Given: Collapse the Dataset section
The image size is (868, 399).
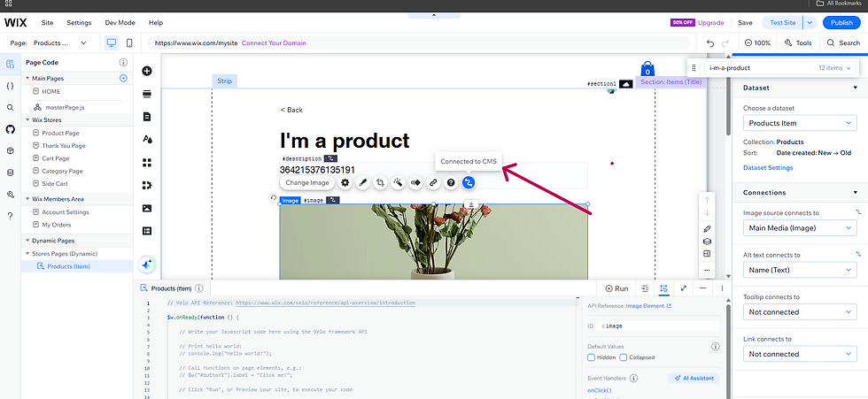Looking at the screenshot, I should point(856,88).
